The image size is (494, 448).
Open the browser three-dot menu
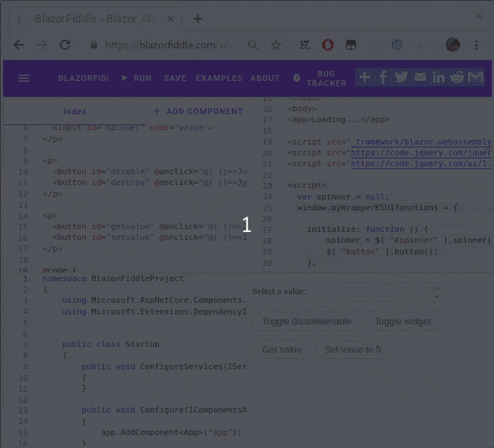click(477, 45)
